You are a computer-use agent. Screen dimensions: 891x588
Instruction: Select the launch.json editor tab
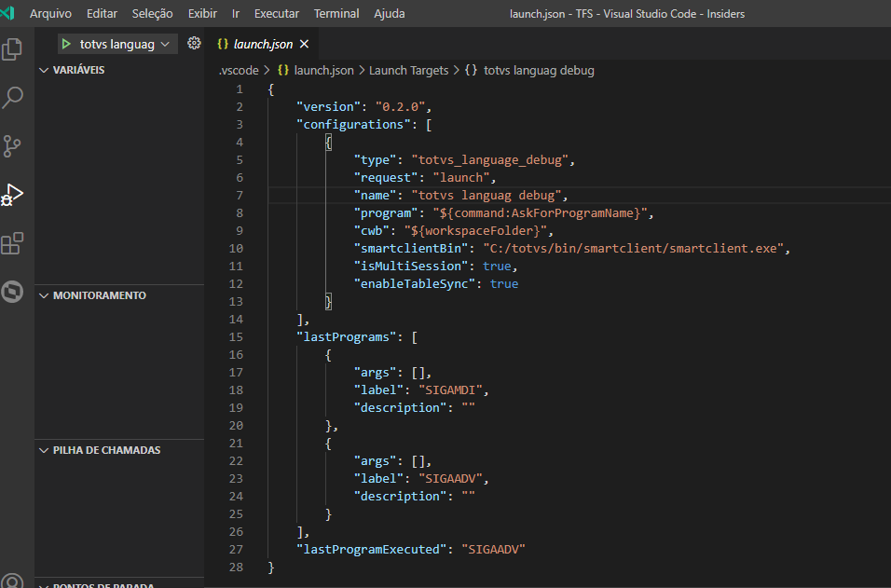click(x=263, y=44)
